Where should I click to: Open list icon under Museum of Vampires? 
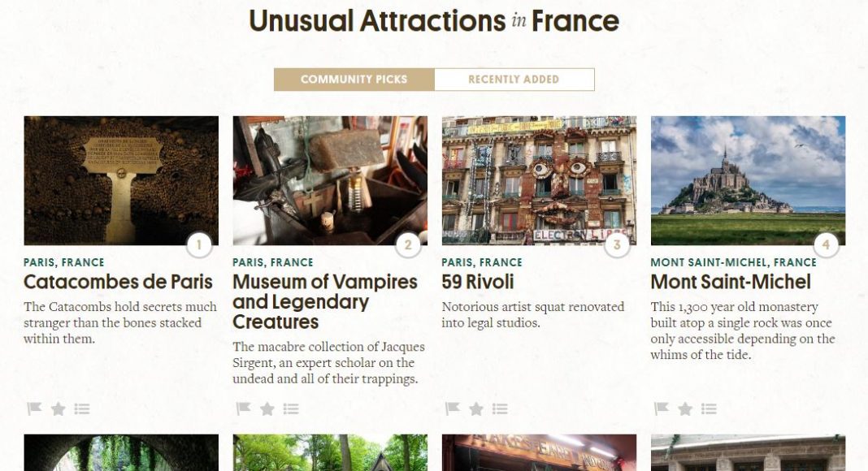[291, 408]
